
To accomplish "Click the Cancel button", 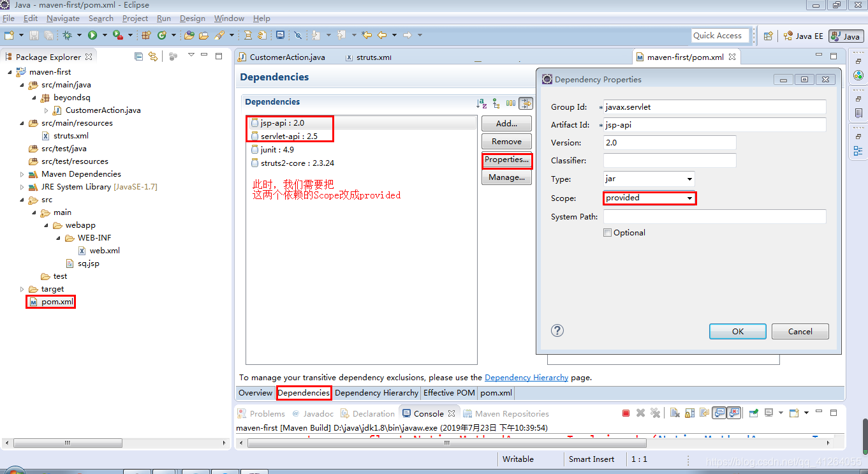I will coord(800,331).
